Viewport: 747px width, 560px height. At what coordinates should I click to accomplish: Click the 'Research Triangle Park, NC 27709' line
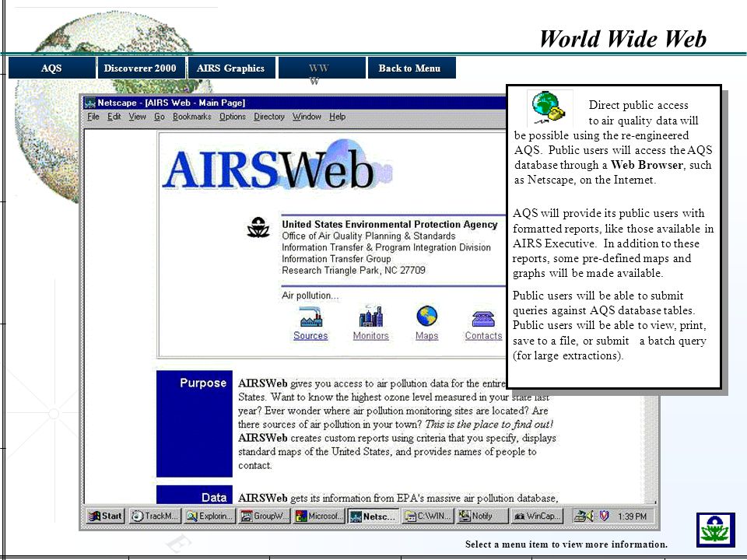(353, 271)
